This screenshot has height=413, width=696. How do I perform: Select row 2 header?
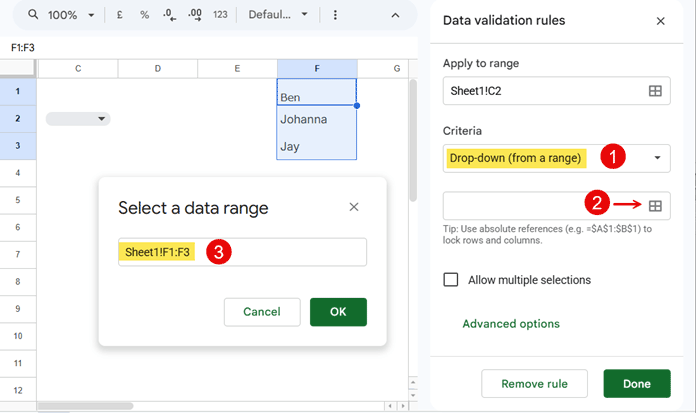18,119
